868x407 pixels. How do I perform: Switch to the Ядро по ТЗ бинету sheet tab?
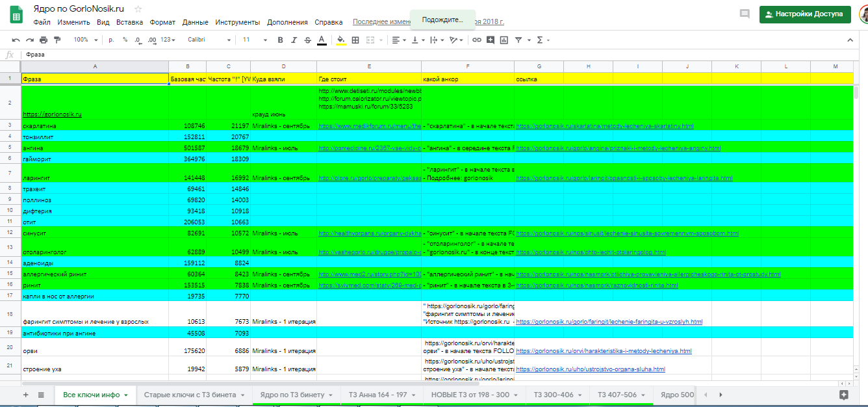pos(292,395)
